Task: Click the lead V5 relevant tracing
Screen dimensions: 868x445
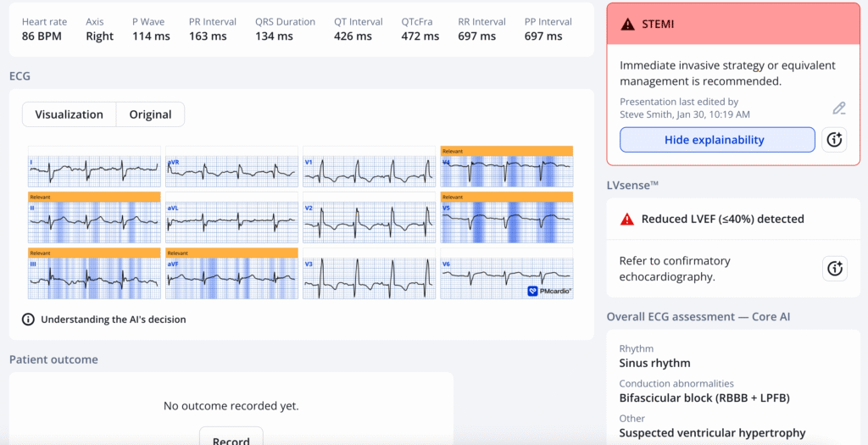Action: [506, 224]
